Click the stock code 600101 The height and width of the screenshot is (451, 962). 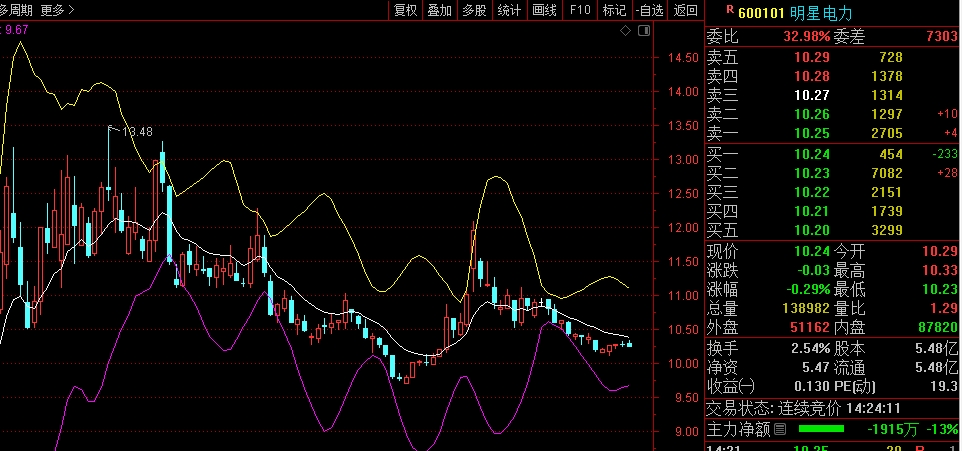tap(761, 13)
